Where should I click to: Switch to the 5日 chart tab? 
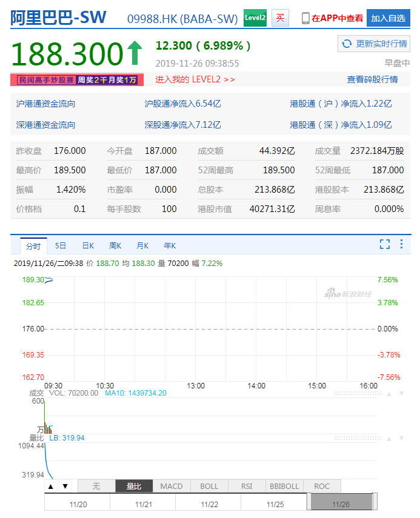pos(61,246)
